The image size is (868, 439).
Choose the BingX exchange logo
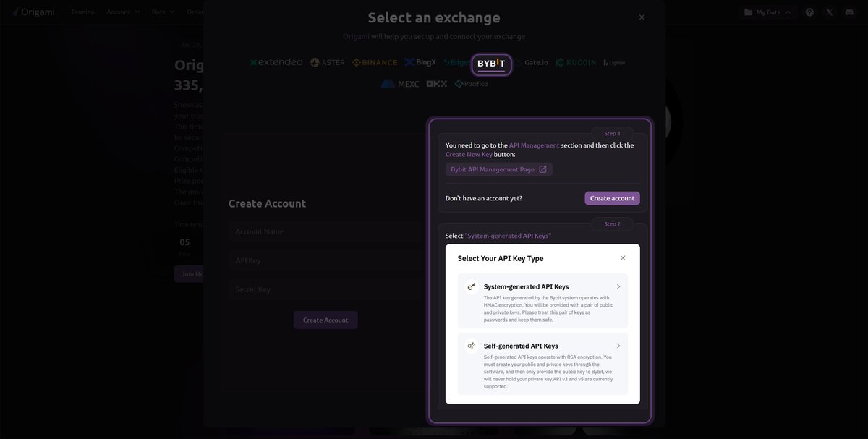420,63
